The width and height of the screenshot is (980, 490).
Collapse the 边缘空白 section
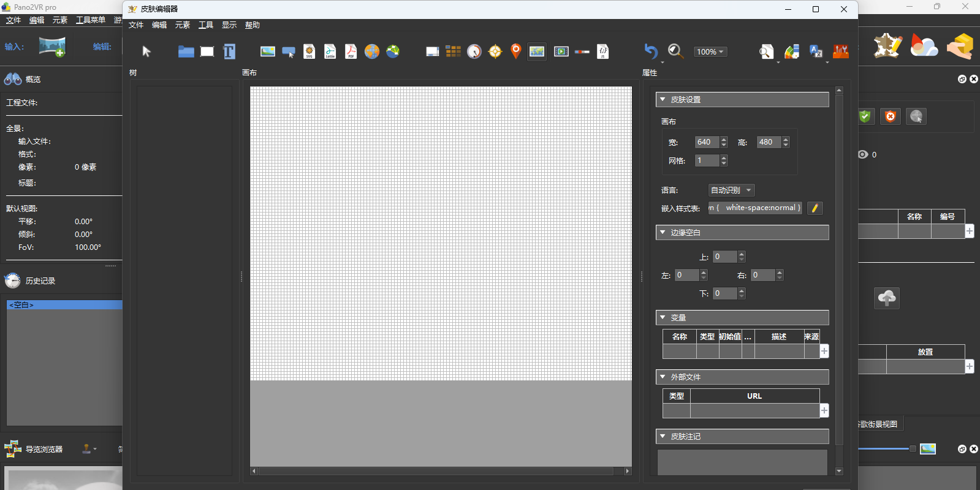click(663, 233)
